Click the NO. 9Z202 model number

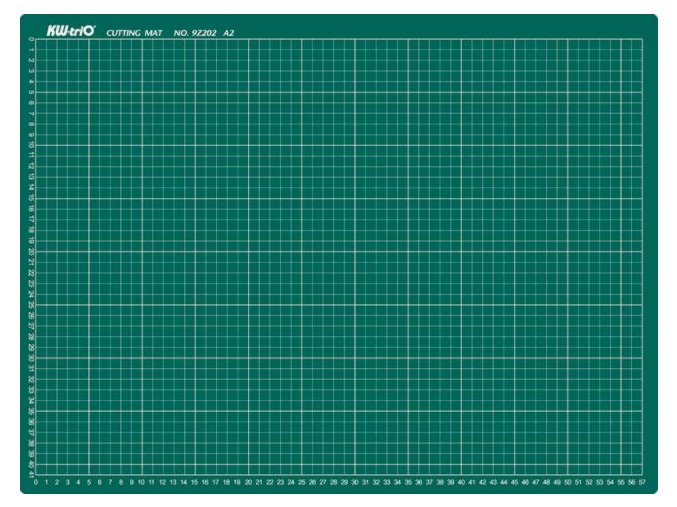(x=195, y=33)
